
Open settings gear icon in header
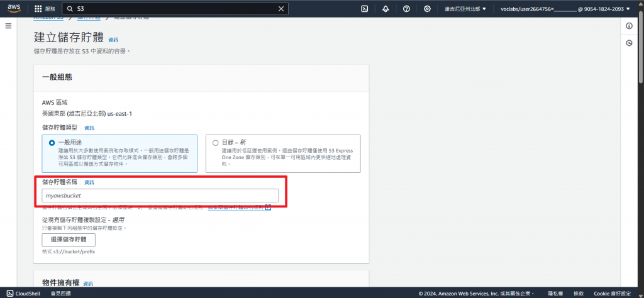(427, 9)
